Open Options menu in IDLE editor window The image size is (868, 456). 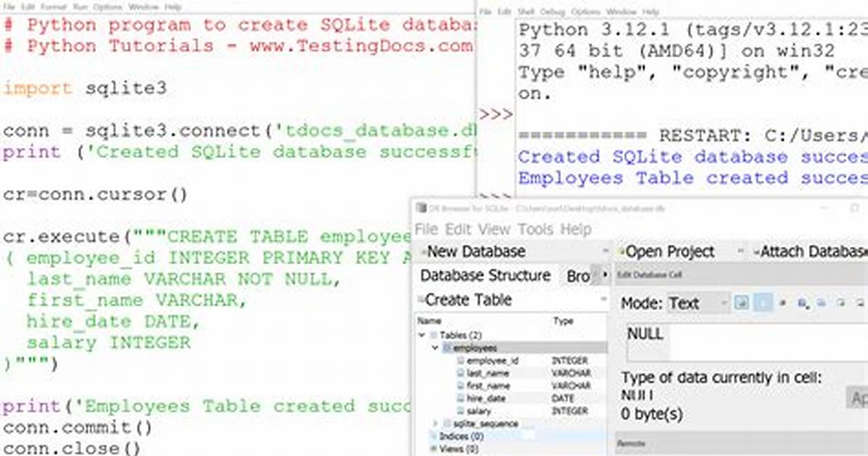coord(107,7)
